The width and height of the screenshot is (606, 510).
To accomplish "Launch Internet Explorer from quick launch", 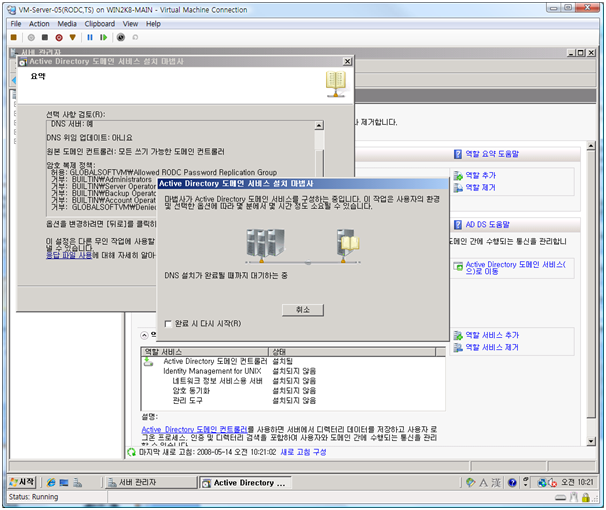I will [51, 483].
